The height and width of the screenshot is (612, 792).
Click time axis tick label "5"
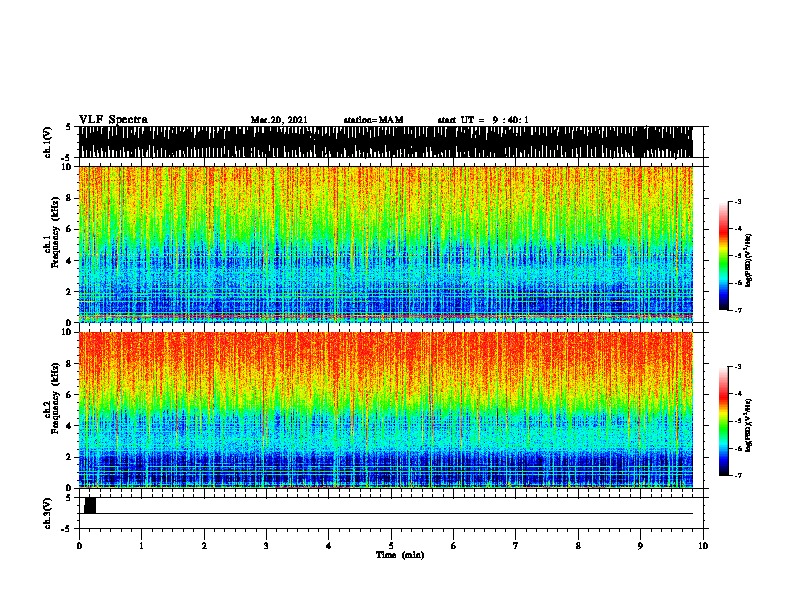coord(391,546)
